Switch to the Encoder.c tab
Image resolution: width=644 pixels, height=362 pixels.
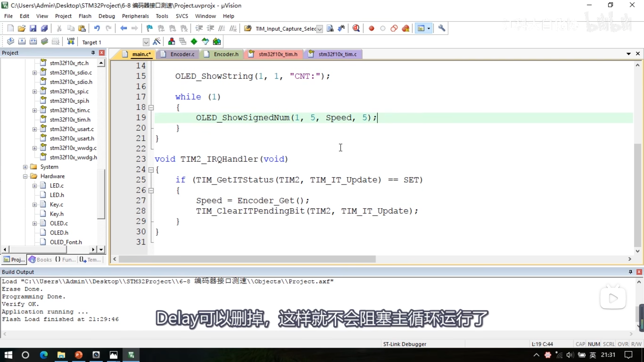tap(182, 54)
